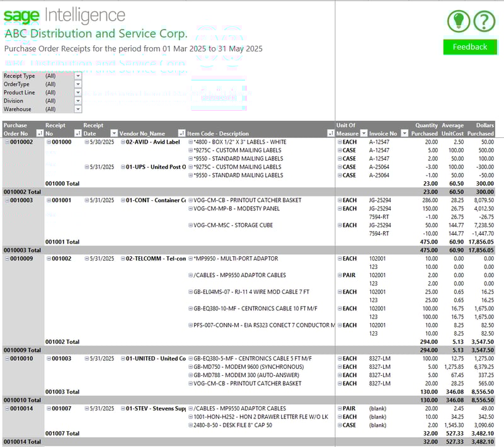Click the Purchase Order No column filter button

tap(40, 133)
